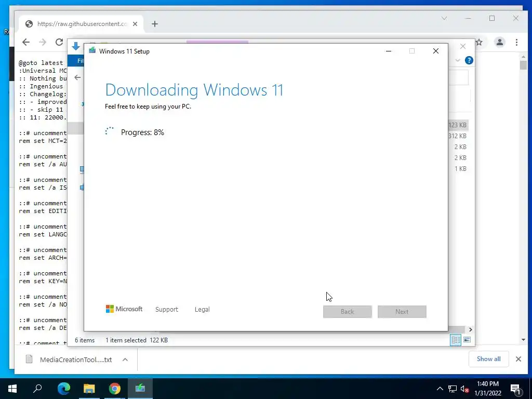532x399 pixels.
Task: Close the Chrome downloads bar
Action: pyautogui.click(x=518, y=359)
